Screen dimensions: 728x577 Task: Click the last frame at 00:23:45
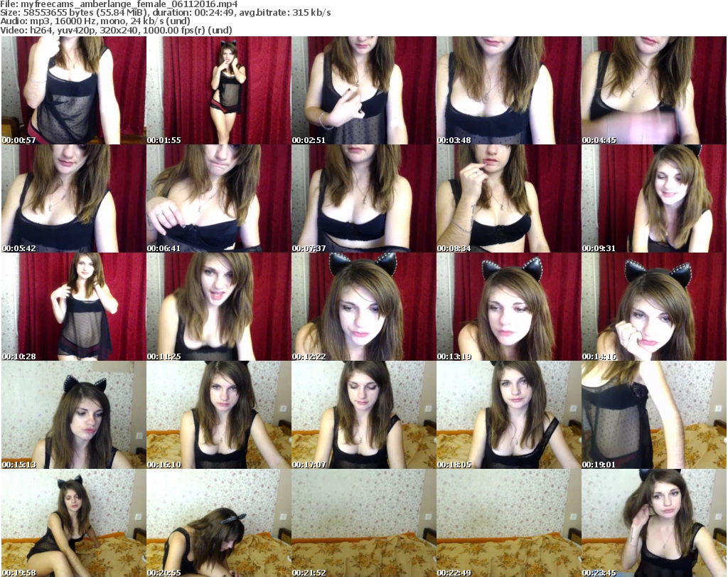(653, 523)
